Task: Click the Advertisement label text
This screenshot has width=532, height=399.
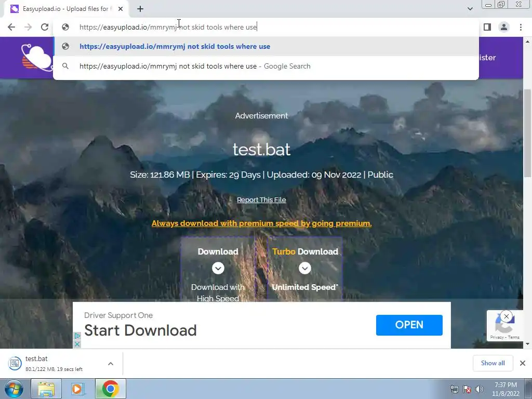Action: point(261,116)
